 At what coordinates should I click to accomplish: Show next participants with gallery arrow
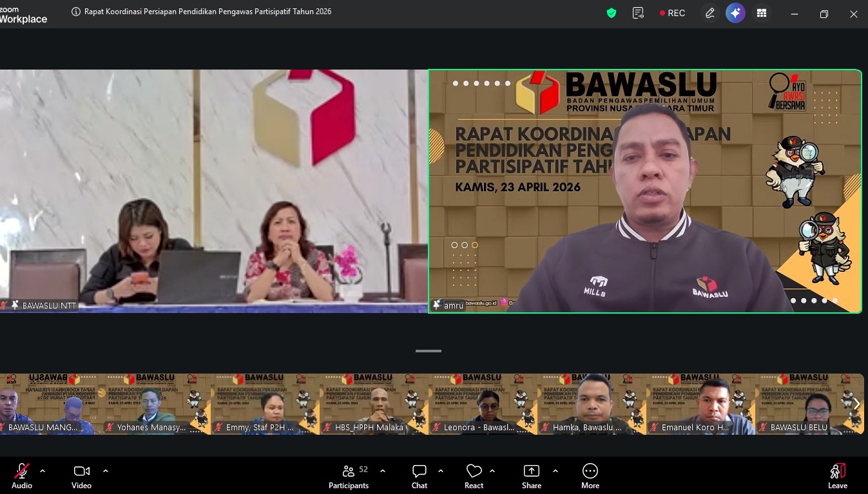[856, 404]
